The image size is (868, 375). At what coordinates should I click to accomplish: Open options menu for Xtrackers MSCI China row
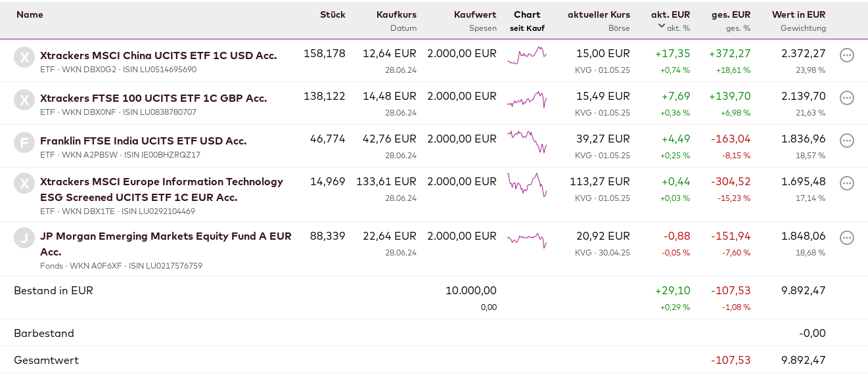(847, 55)
